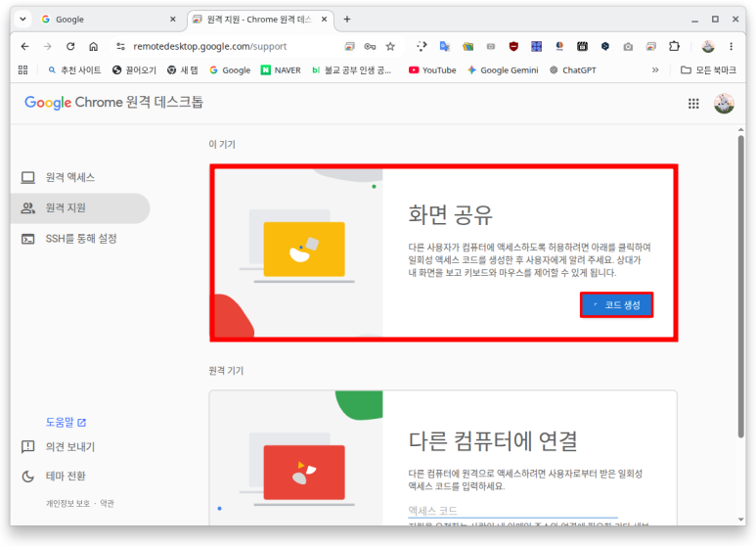Click the hexagon extension icon
The image size is (756, 546).
tap(605, 46)
